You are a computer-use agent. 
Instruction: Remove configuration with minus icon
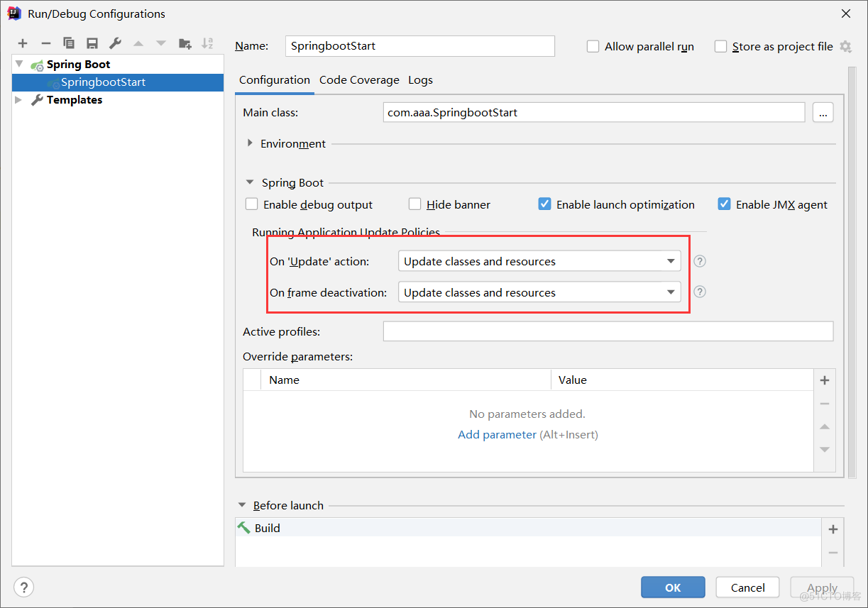point(45,44)
